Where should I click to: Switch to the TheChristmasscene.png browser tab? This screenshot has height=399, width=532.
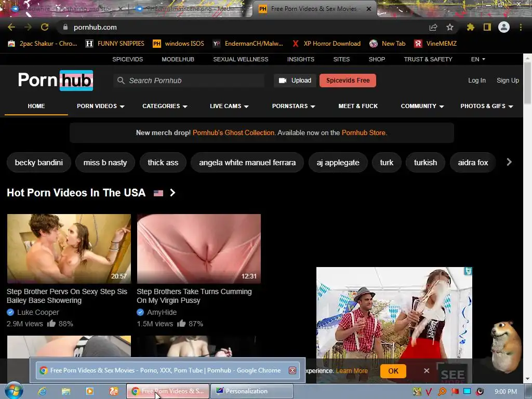click(x=190, y=9)
